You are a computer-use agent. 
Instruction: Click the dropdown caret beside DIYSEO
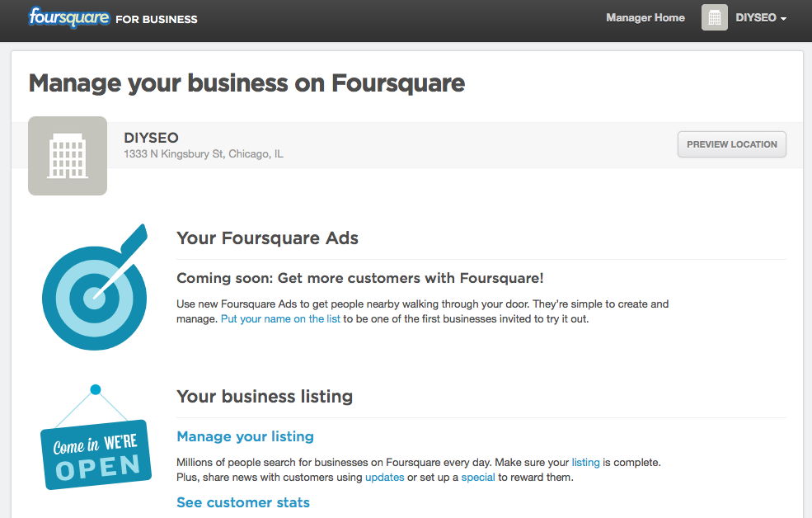coord(783,19)
